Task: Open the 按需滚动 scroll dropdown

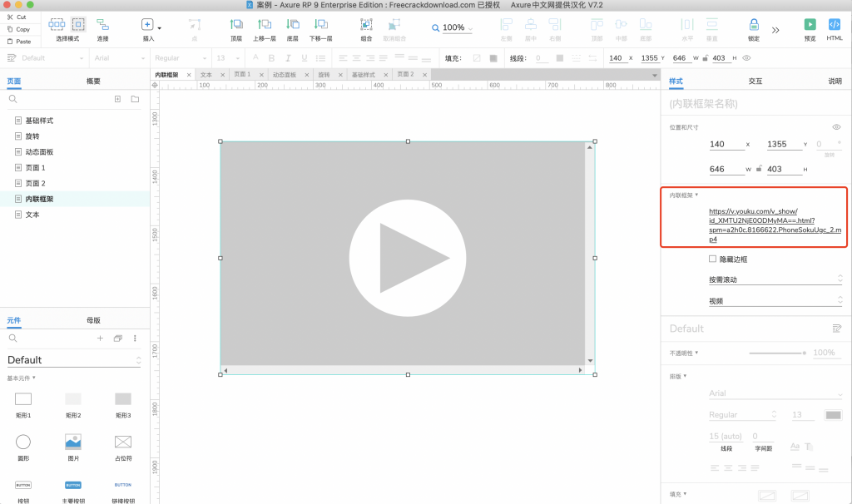Action: [x=775, y=279]
